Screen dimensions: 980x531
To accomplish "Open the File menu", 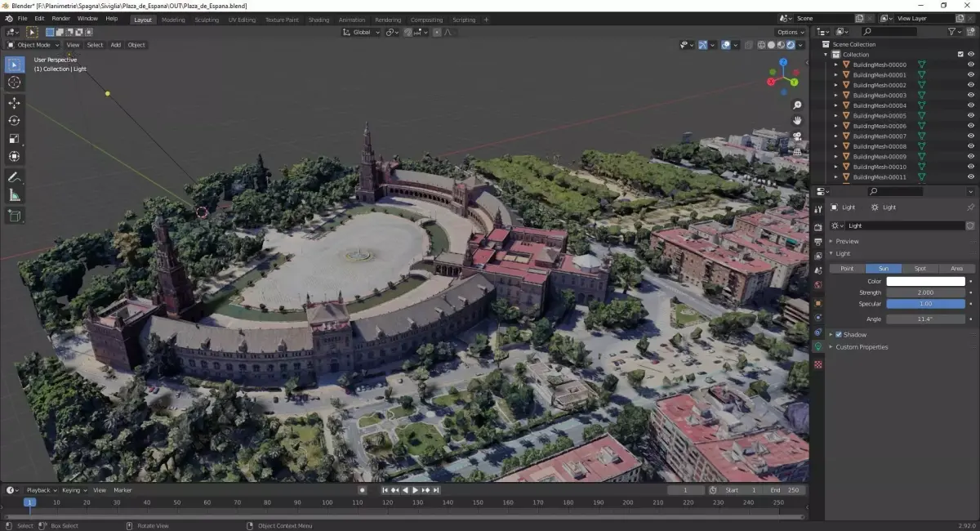I will click(x=22, y=19).
